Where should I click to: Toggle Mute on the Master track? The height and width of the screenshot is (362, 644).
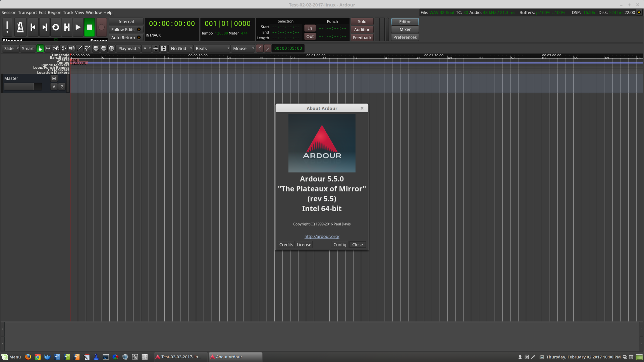coord(54,78)
